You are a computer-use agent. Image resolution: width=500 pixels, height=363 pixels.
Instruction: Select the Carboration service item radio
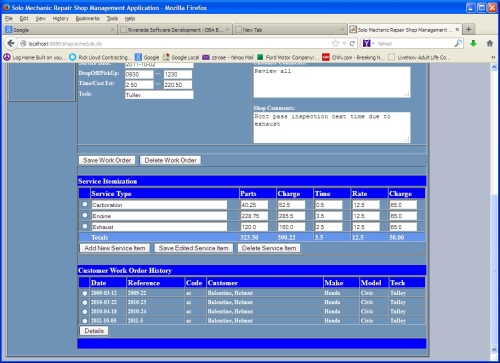pyautogui.click(x=85, y=204)
